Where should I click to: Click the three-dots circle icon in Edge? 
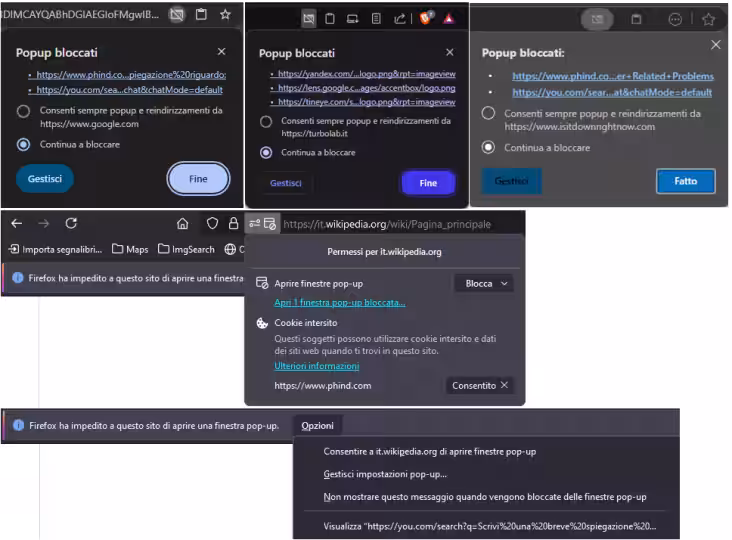[675, 19]
